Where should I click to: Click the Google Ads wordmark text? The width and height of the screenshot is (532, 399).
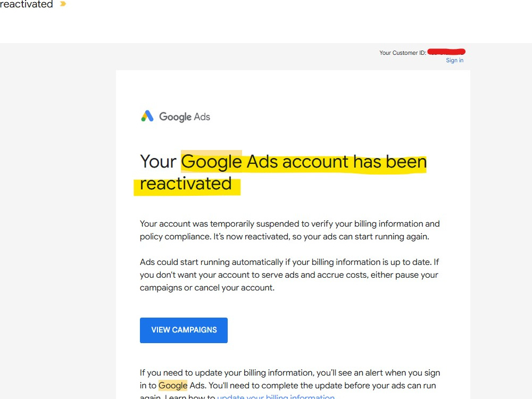185,117
